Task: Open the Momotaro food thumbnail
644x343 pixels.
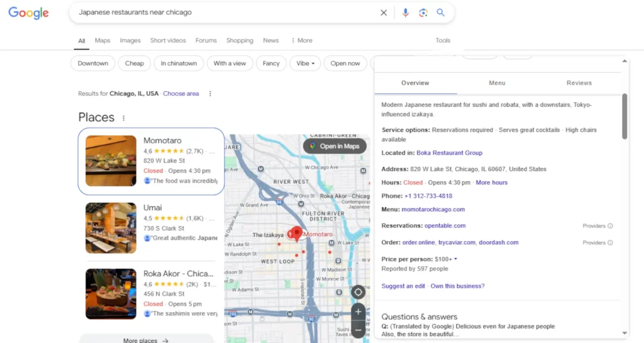Action: 111,161
